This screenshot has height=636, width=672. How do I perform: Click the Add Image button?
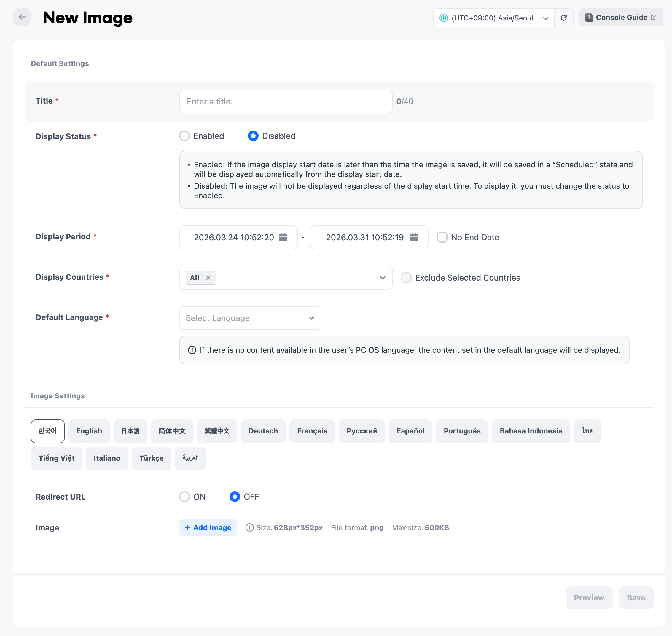208,527
